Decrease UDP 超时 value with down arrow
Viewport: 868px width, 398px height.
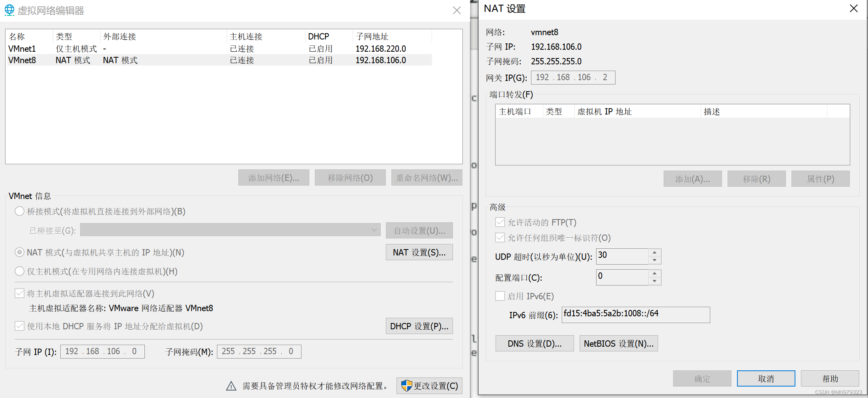[655, 260]
